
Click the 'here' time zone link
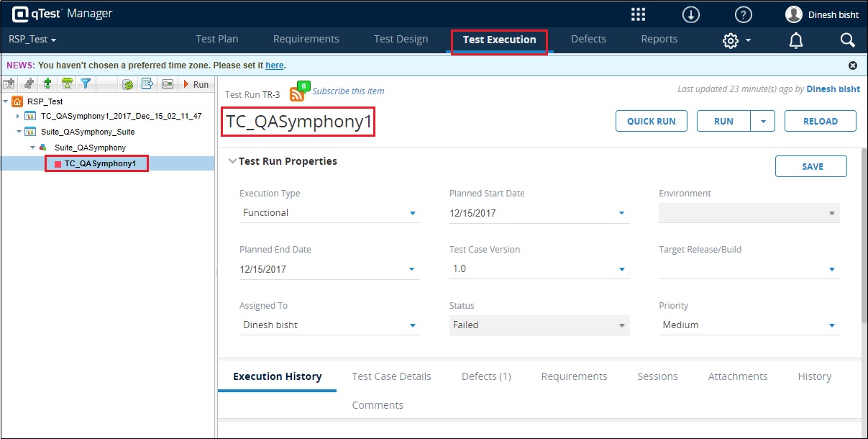tap(275, 65)
